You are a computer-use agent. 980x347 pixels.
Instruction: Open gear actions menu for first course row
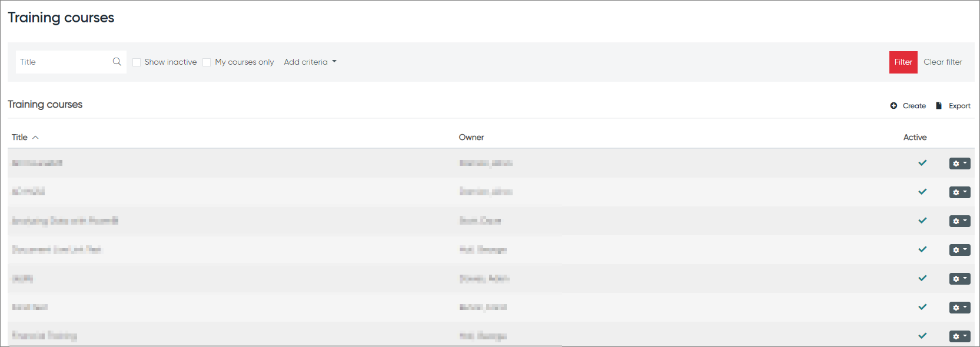[959, 164]
